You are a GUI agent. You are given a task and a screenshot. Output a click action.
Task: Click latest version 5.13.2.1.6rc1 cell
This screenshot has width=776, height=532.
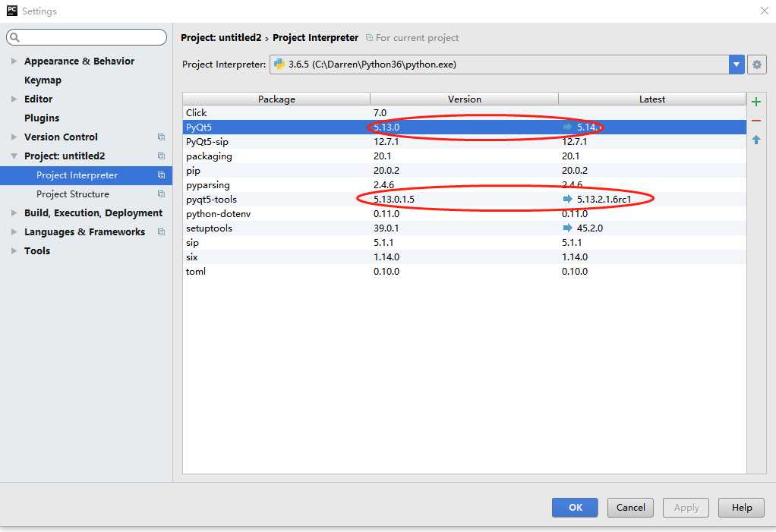604,200
